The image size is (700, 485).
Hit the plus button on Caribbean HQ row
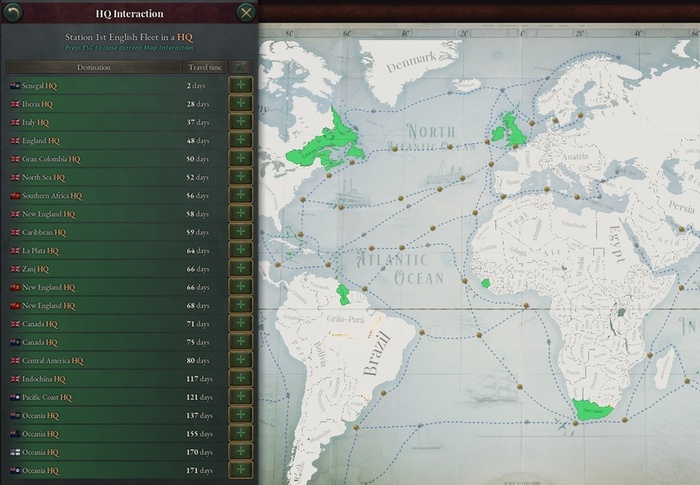(240, 232)
